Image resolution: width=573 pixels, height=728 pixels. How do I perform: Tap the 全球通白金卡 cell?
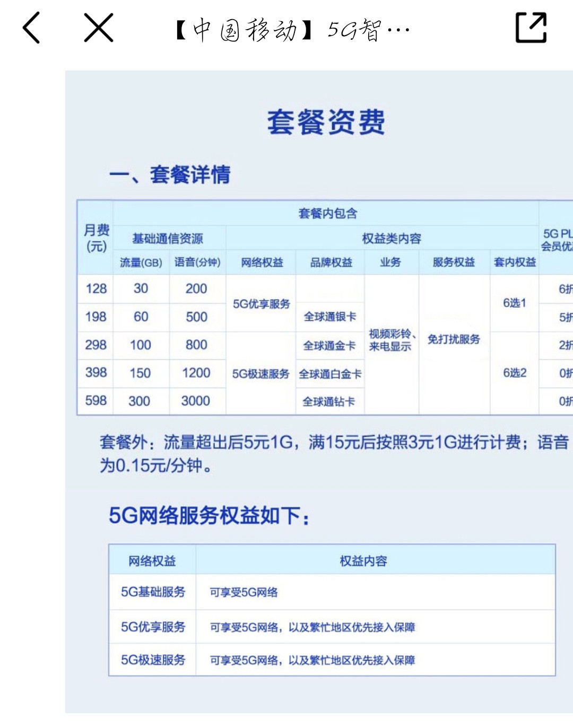click(330, 374)
